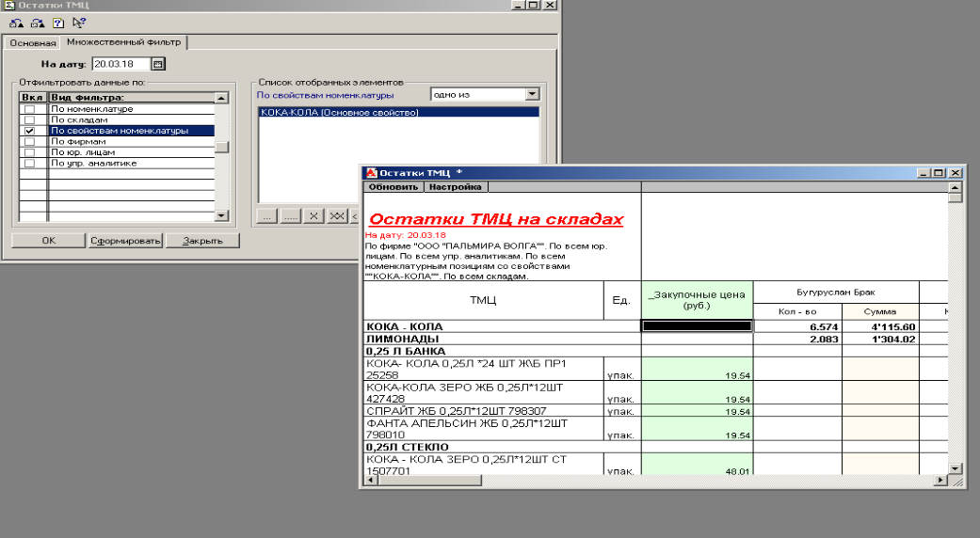Click the filter list's scroll down arrow
Viewport: 980px width, 538px height.
tap(221, 215)
